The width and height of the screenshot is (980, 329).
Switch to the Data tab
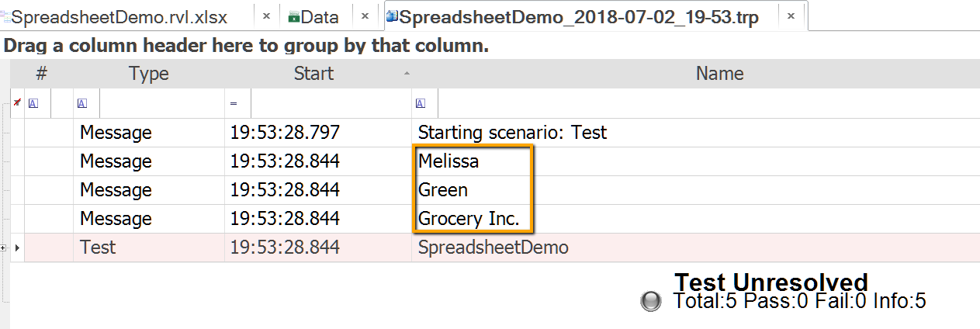click(320, 16)
